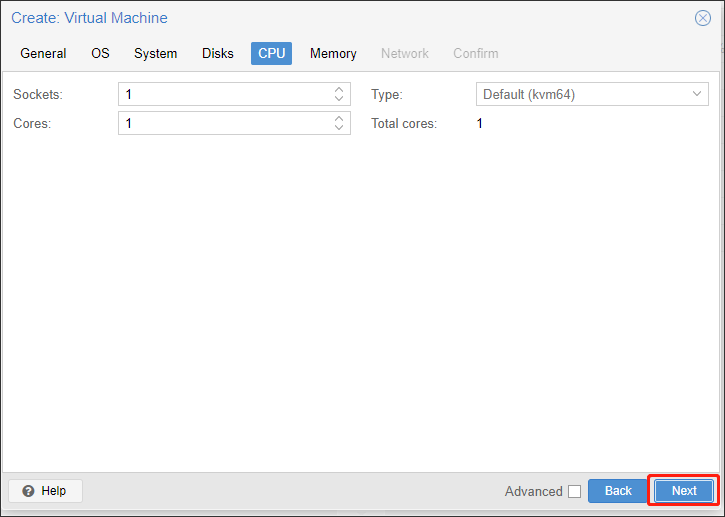This screenshot has width=725, height=517.
Task: Open Help for this dialog
Action: (45, 491)
